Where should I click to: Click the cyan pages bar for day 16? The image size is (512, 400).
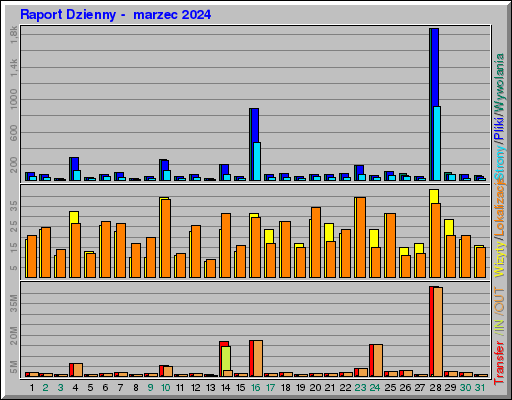point(257,162)
